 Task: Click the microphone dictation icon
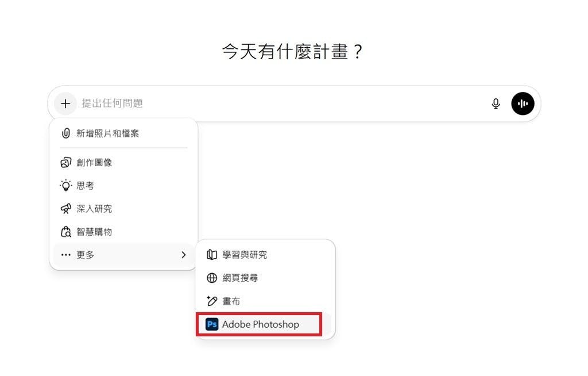[x=496, y=103]
